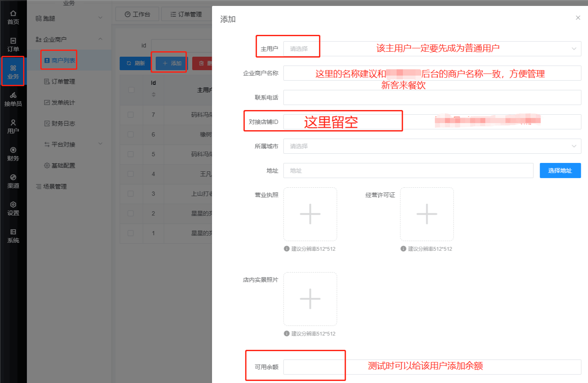Click the plus icon under 营业执照

click(310, 214)
